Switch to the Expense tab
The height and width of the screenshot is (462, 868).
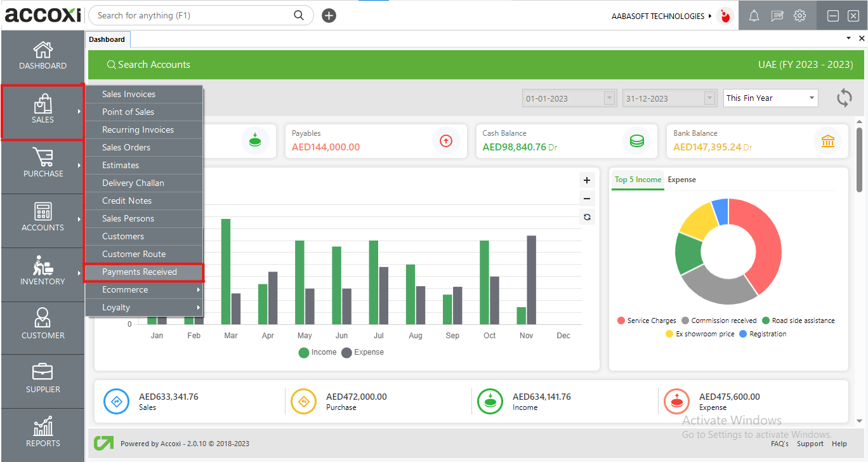[681, 180]
